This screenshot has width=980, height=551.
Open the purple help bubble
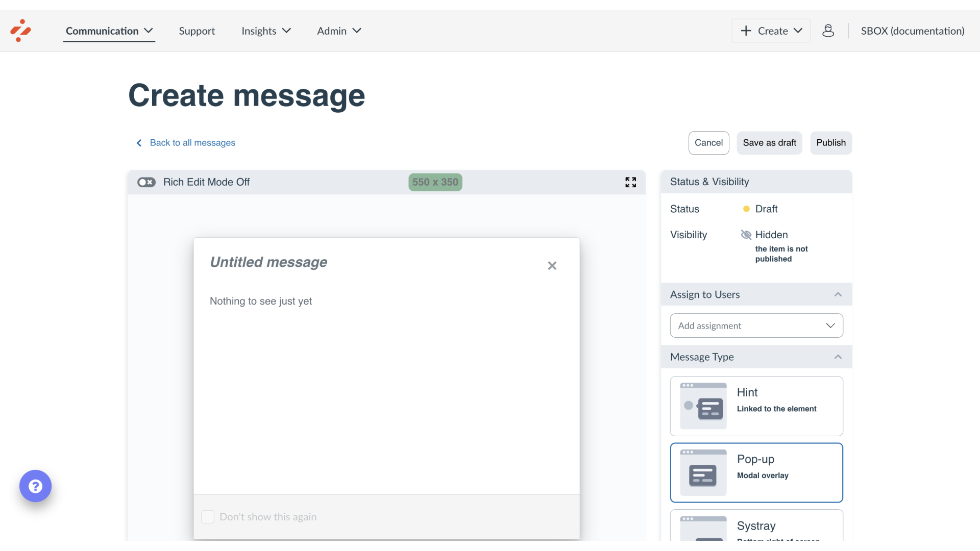click(35, 486)
